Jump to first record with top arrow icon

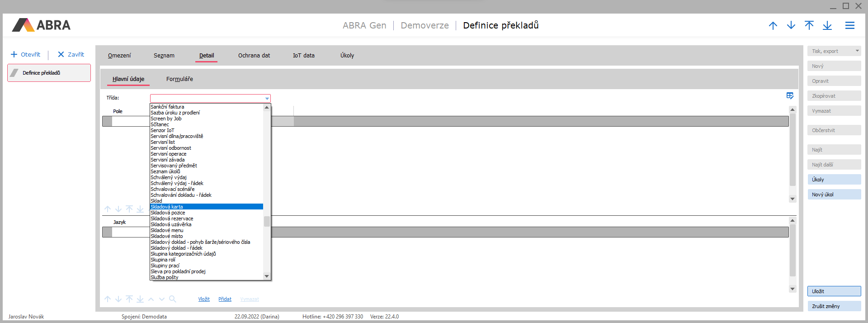pyautogui.click(x=809, y=26)
